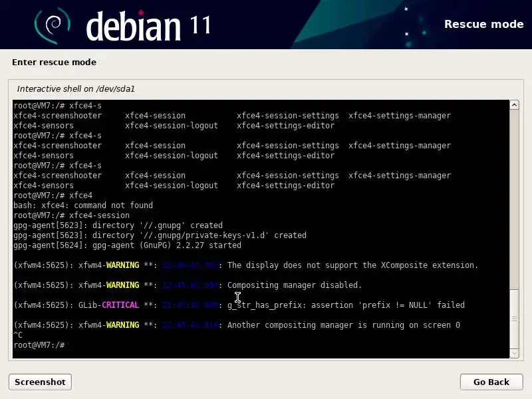This screenshot has width=532, height=399.
Task: Click the terminal scrollbar down arrow
Action: 514,353
